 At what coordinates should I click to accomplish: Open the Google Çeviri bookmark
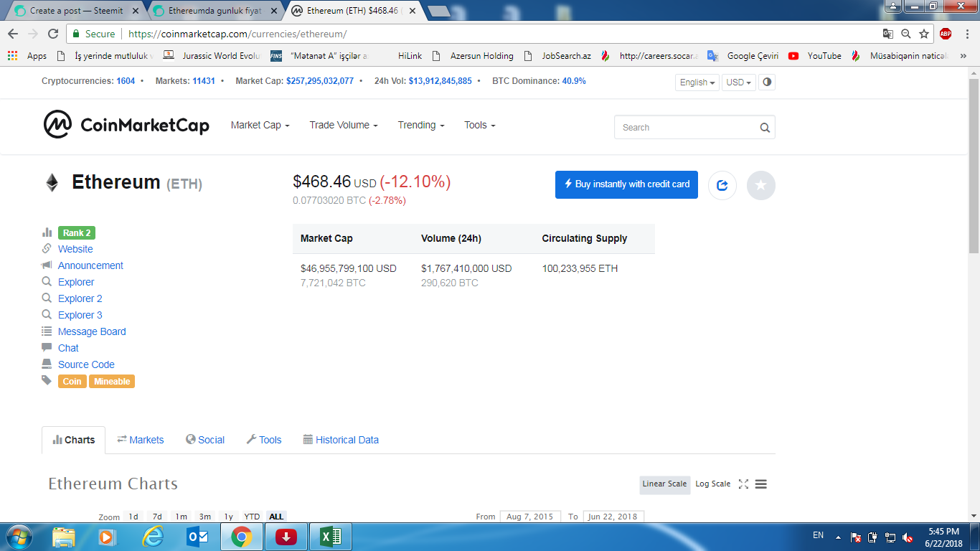pyautogui.click(x=743, y=56)
